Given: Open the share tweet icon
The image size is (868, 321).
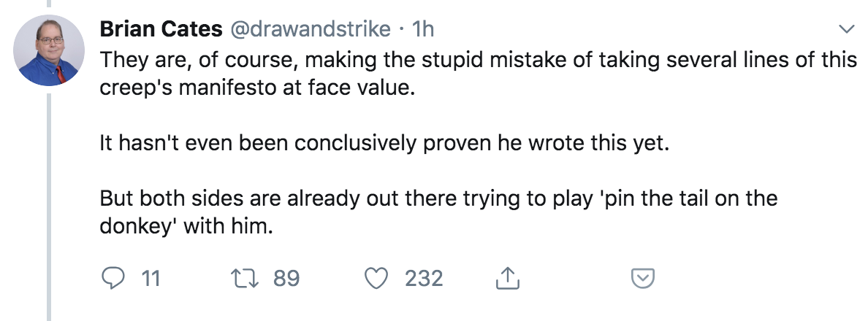Looking at the screenshot, I should 505,277.
